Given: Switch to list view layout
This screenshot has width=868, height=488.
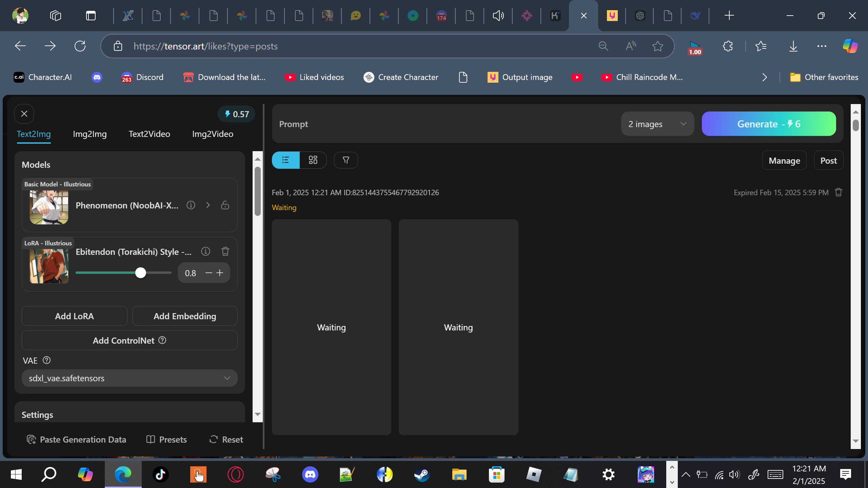Looking at the screenshot, I should [x=285, y=160].
